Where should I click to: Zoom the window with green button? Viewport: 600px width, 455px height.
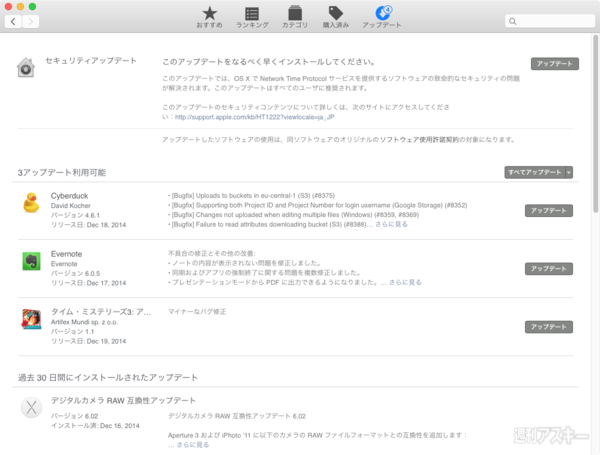coord(33,7)
